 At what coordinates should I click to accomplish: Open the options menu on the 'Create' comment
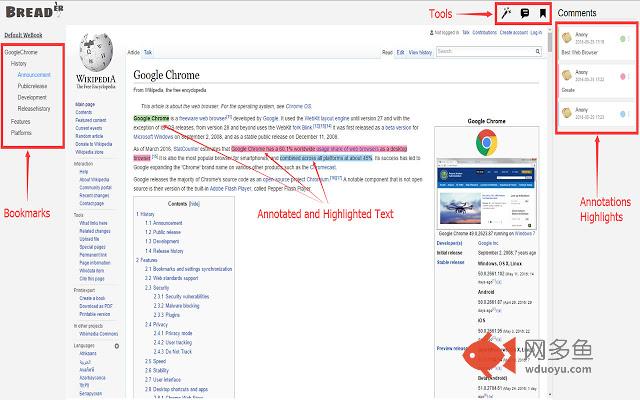point(629,76)
